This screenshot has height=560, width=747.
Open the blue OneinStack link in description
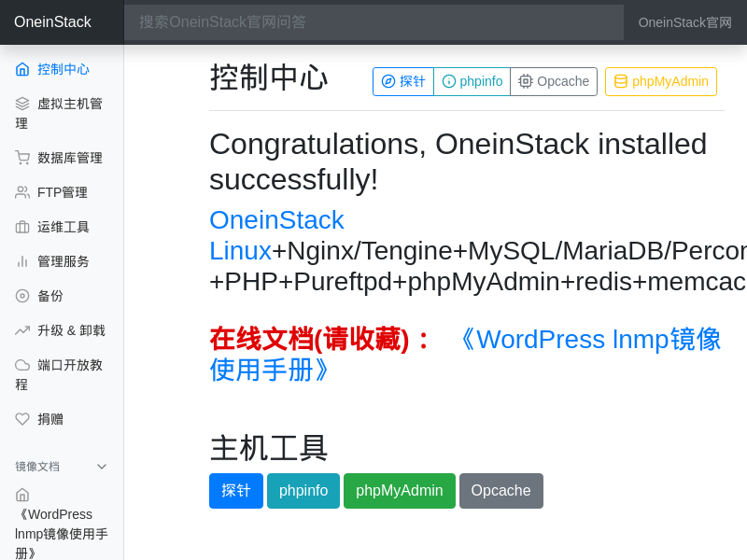(276, 220)
